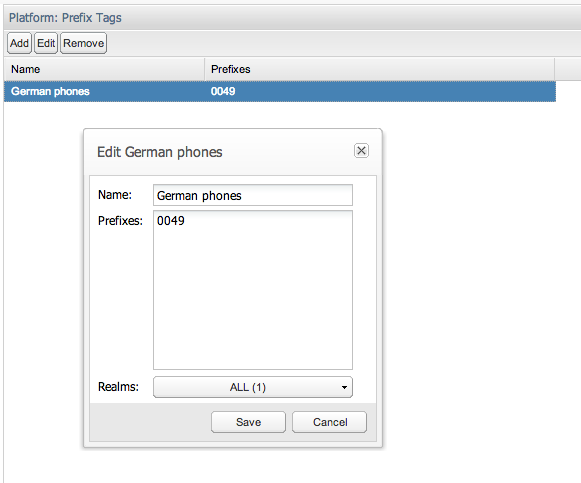Remove the selected prefix tag
This screenshot has width=581, height=483.
(x=83, y=43)
